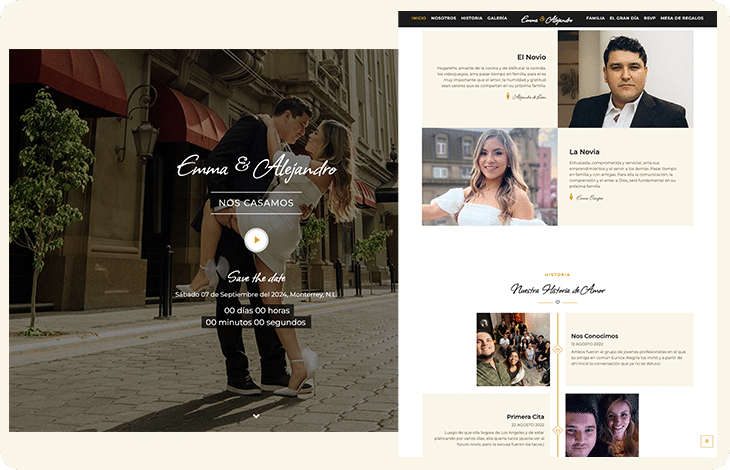Image resolution: width=730 pixels, height=470 pixels.
Task: Select FAMILIA in the top navigation
Action: click(x=595, y=18)
